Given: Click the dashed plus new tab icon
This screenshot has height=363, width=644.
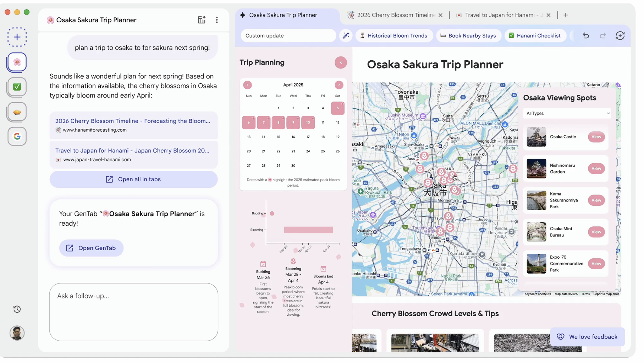Looking at the screenshot, I should pos(17,37).
